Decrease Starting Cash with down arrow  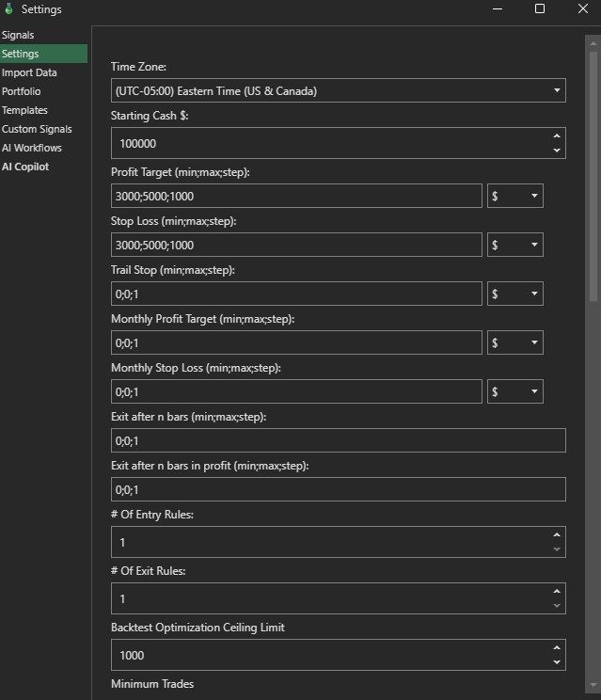[557, 151]
